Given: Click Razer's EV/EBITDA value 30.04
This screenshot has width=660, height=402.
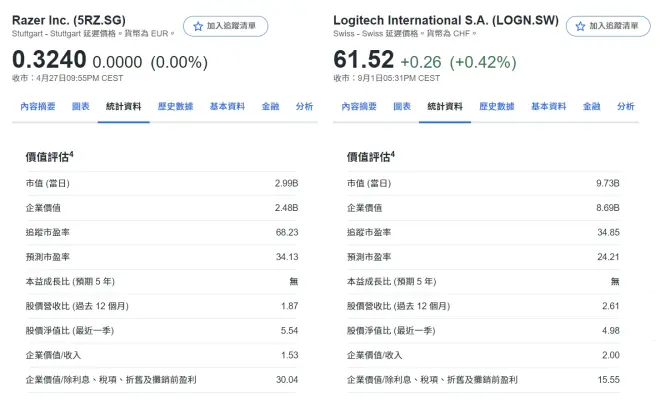Looking at the screenshot, I should pyautogui.click(x=287, y=380).
